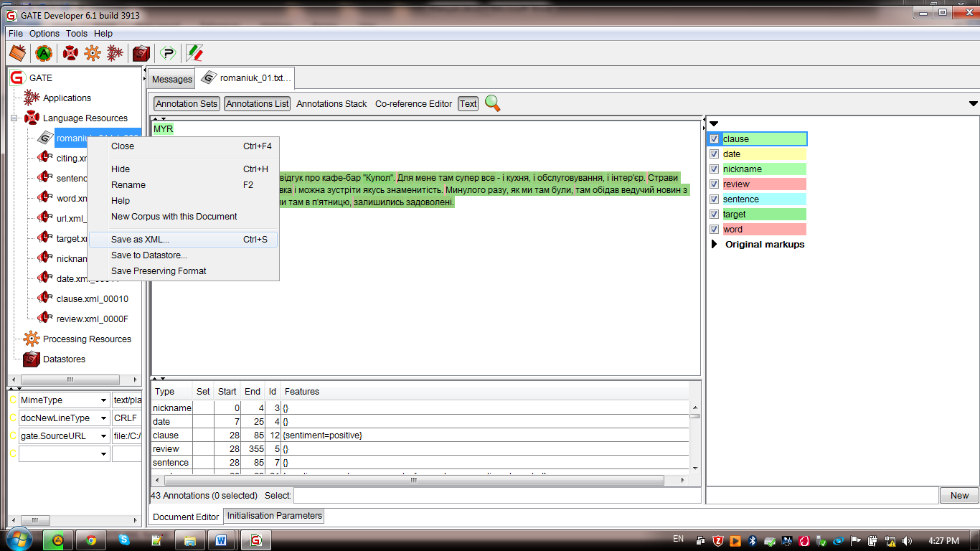Screen dimensions: 980x551
Task: Click the New Language Resource toolbar icon
Action: (x=70, y=53)
